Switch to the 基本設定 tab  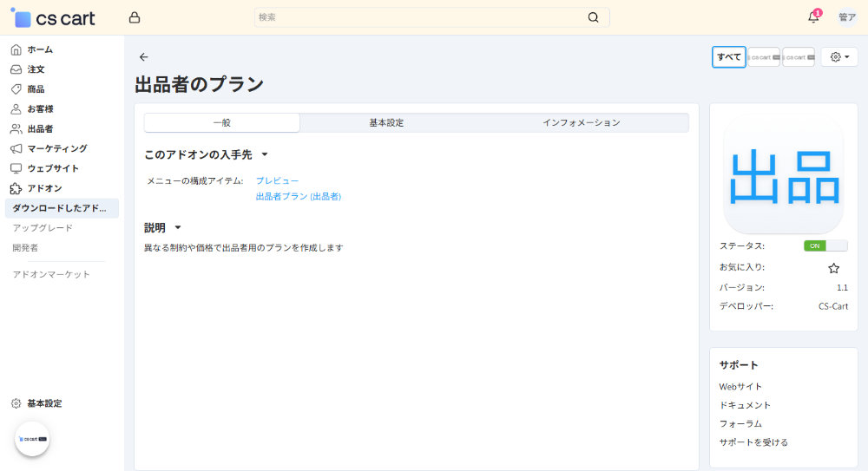point(386,123)
